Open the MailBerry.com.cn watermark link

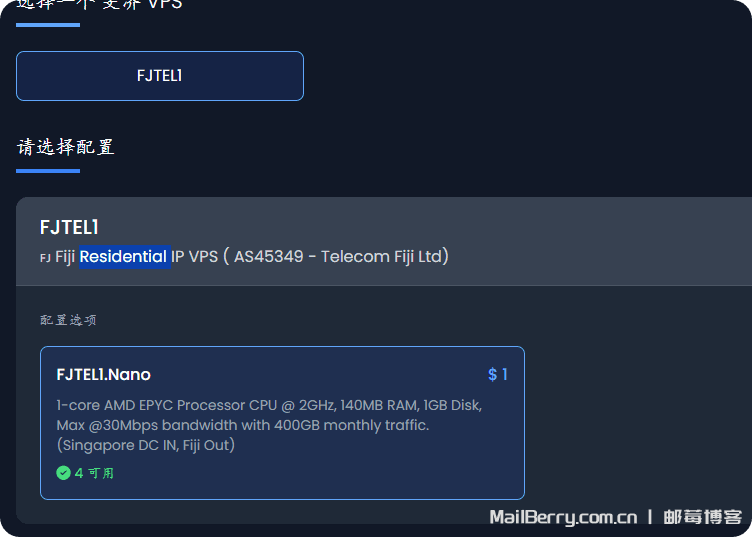click(563, 517)
